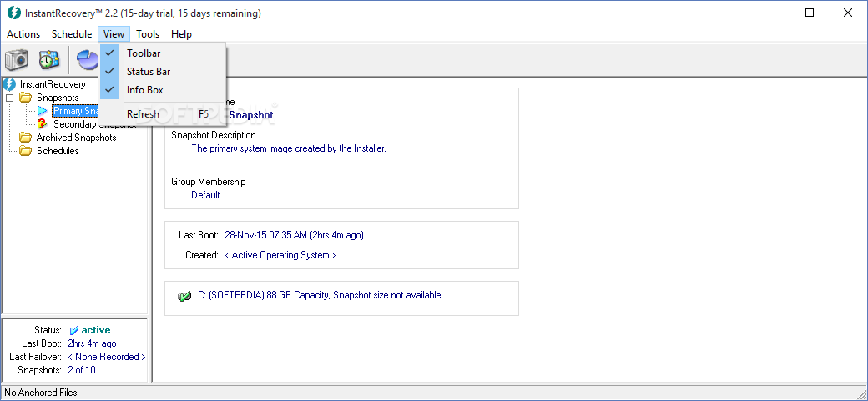Click the 2hrs 4m ago value in info box
Image resolution: width=868 pixels, height=401 pixels.
pos(92,343)
